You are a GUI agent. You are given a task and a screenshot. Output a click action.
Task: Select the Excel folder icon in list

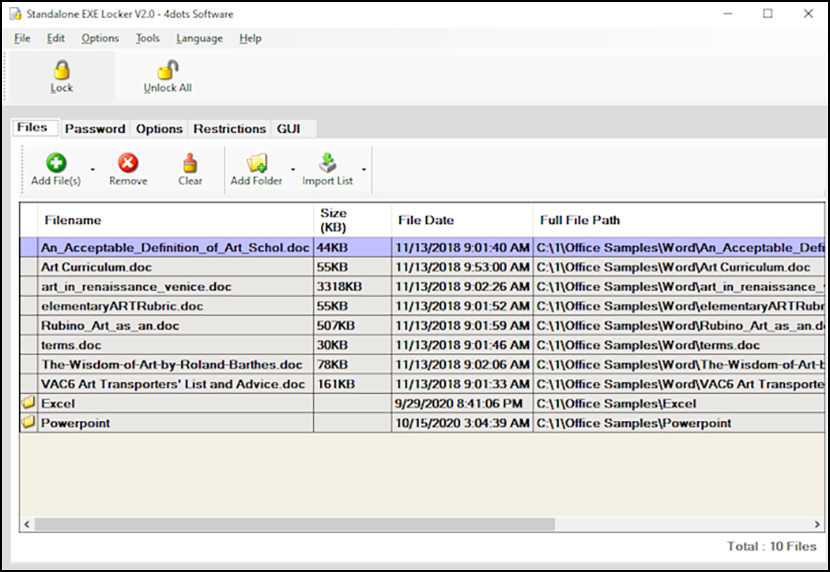(x=29, y=403)
